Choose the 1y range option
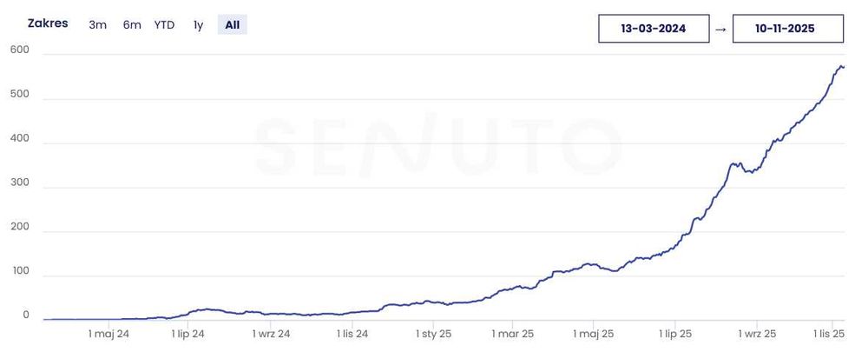 199,25
